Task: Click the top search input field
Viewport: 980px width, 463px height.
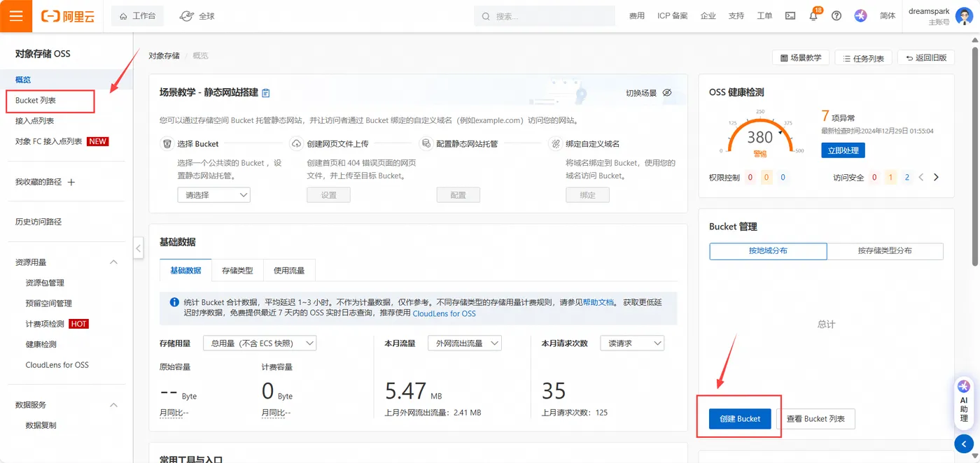Action: point(545,16)
